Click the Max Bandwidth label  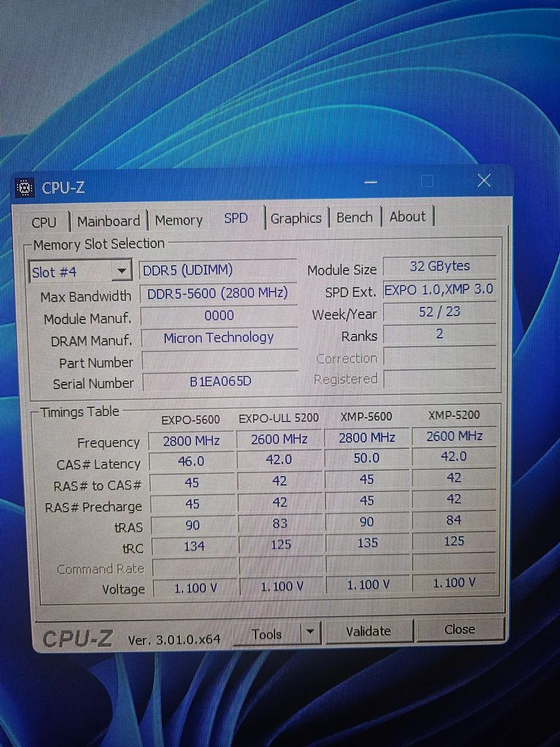pyautogui.click(x=86, y=296)
